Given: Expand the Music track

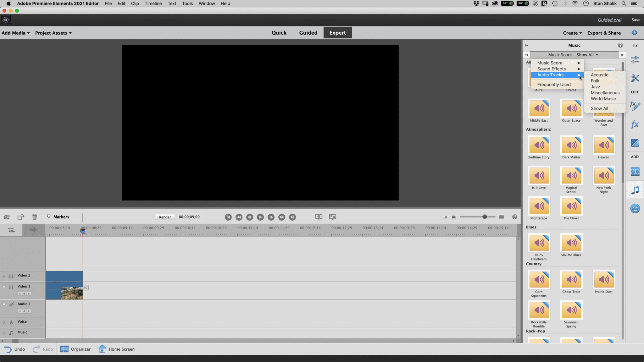Looking at the screenshot, I should pyautogui.click(x=4, y=332).
